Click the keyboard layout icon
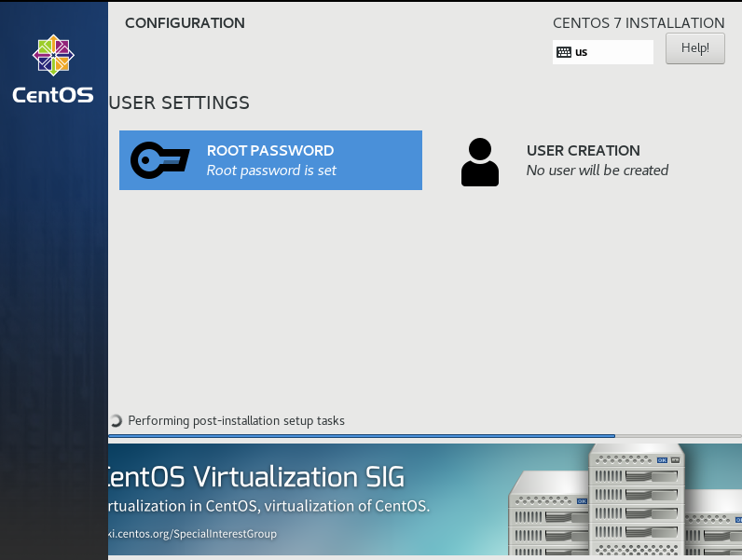This screenshot has height=560, width=742. point(563,52)
